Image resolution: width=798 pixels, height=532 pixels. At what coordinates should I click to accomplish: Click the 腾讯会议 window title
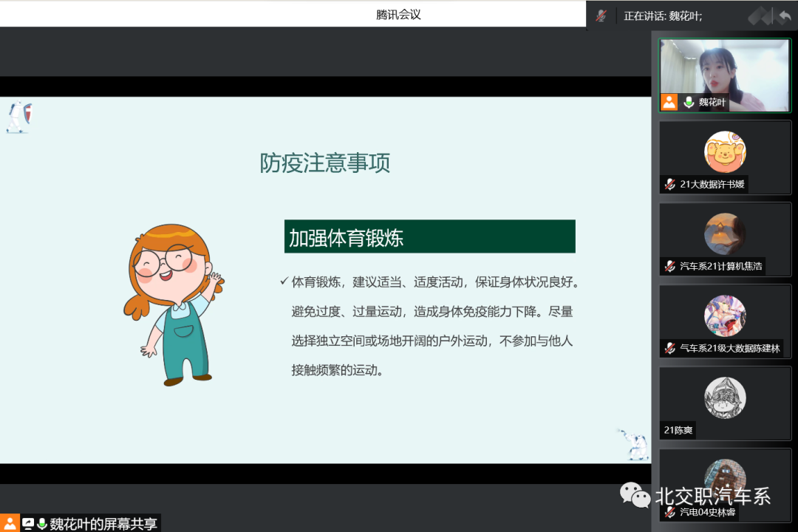click(398, 14)
